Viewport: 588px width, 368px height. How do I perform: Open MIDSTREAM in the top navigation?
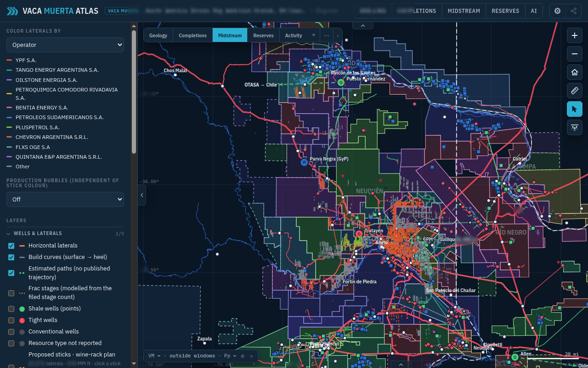(464, 11)
